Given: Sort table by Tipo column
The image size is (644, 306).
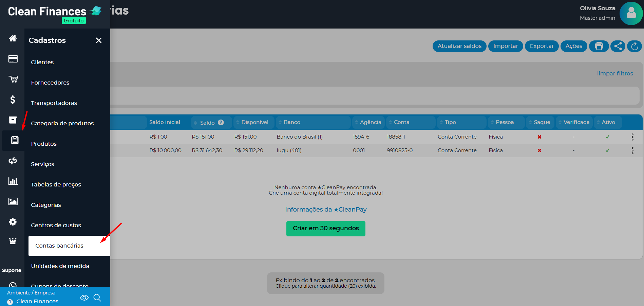Looking at the screenshot, I should [x=462, y=122].
